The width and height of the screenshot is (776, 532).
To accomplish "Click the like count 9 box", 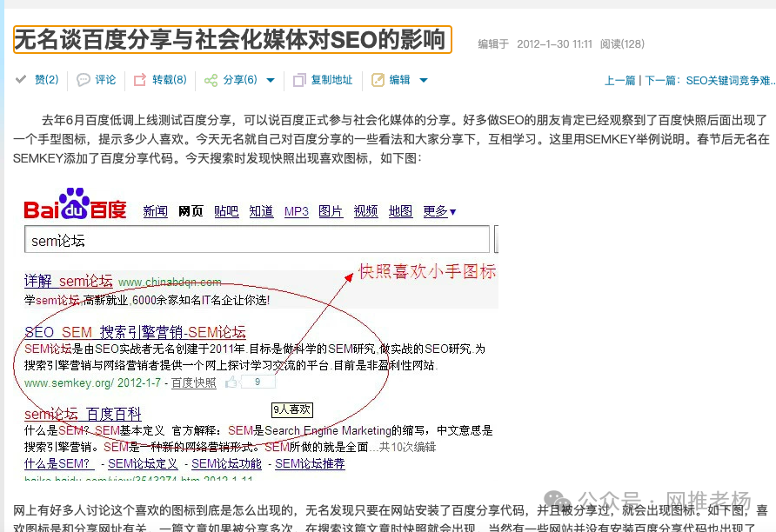I will [x=258, y=382].
